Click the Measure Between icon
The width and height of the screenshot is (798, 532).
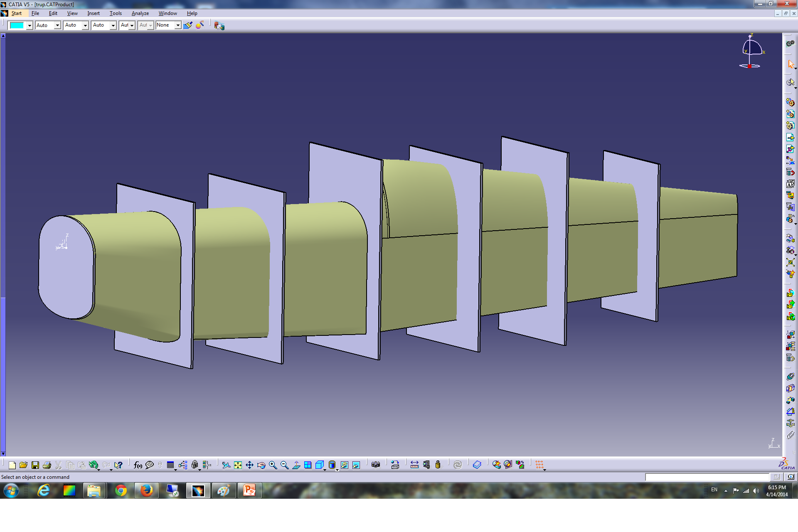coord(414,465)
